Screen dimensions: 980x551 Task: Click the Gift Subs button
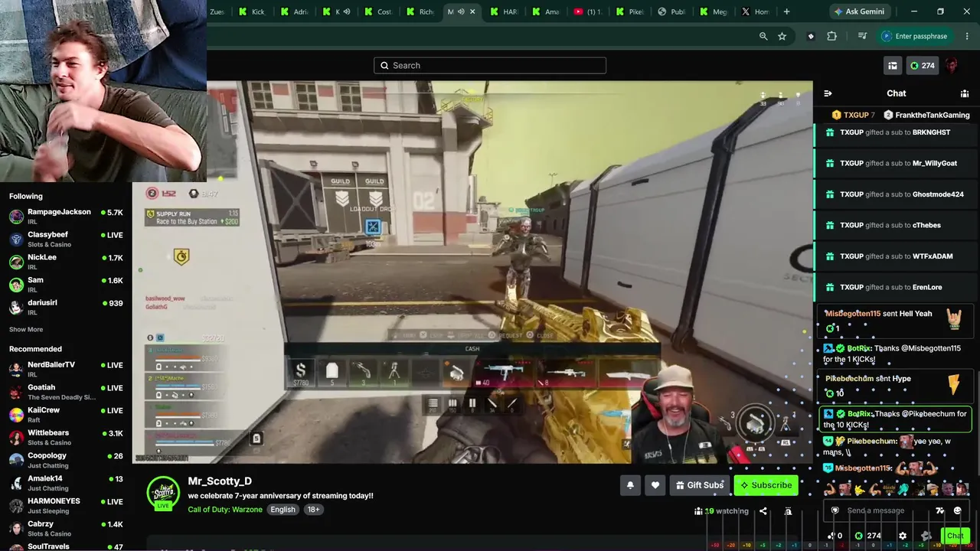699,485
